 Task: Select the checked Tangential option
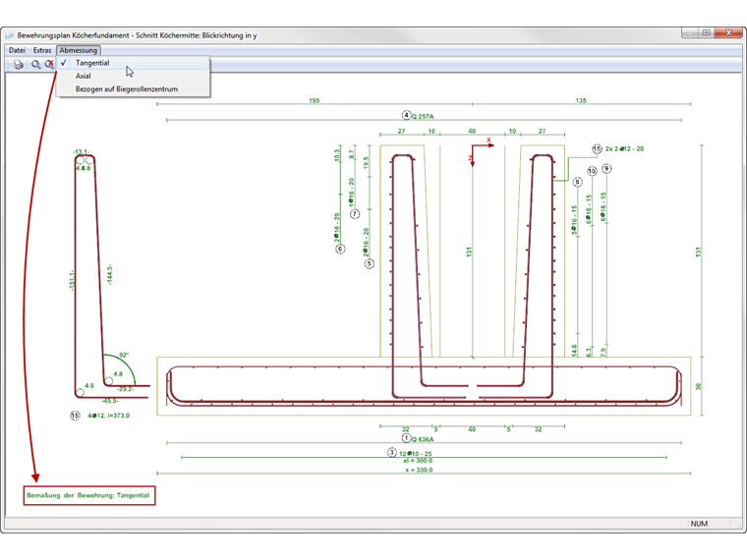(x=133, y=63)
